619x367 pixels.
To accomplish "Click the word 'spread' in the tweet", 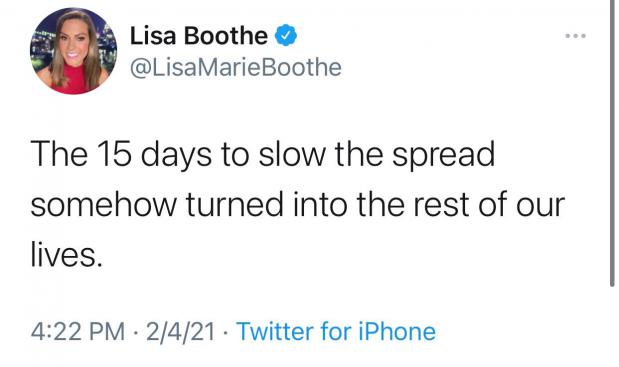I will [x=443, y=155].
